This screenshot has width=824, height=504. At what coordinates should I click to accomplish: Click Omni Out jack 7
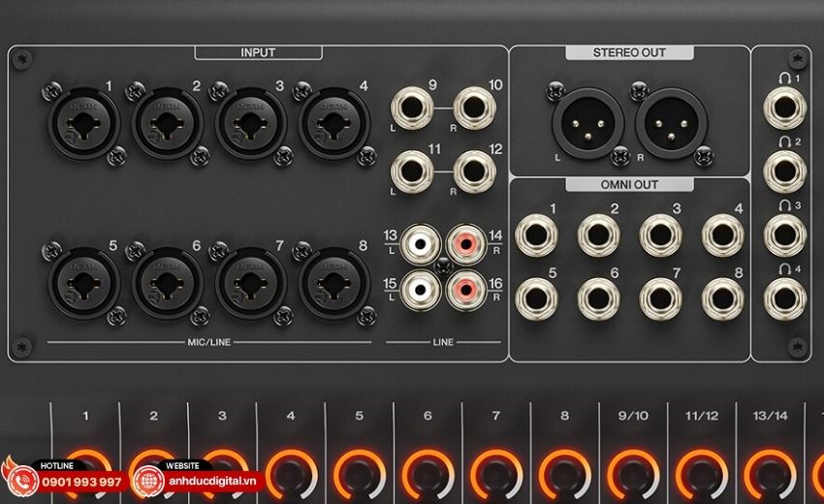click(x=660, y=299)
